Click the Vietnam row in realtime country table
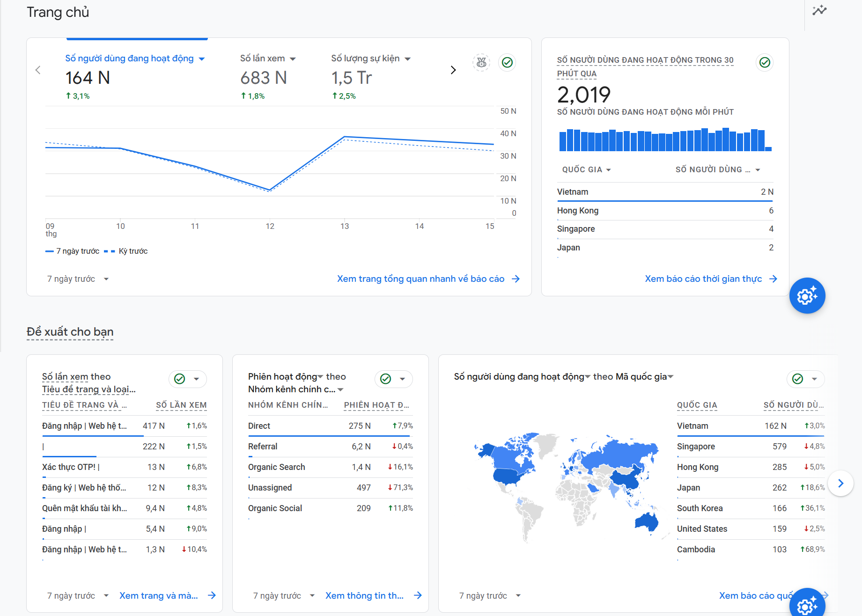The image size is (862, 616). 665,192
